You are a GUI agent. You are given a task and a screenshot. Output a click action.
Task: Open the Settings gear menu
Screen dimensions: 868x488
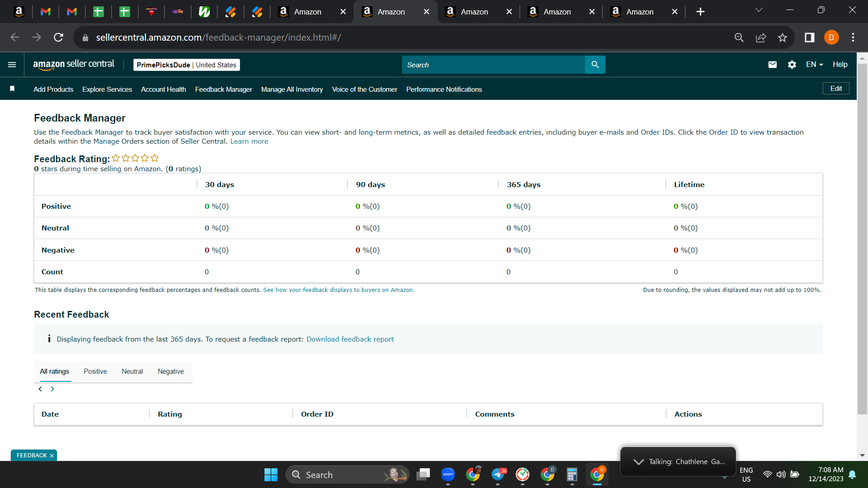[x=792, y=65]
